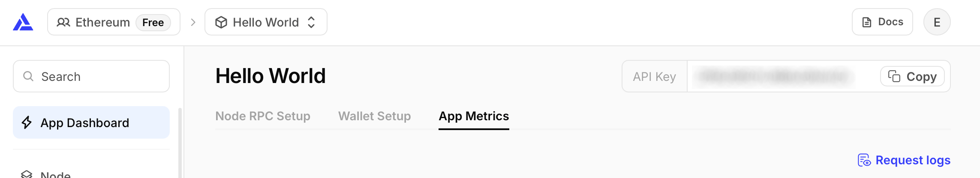Click the copy icon beside API key
The height and width of the screenshot is (178, 980).
pyautogui.click(x=894, y=76)
